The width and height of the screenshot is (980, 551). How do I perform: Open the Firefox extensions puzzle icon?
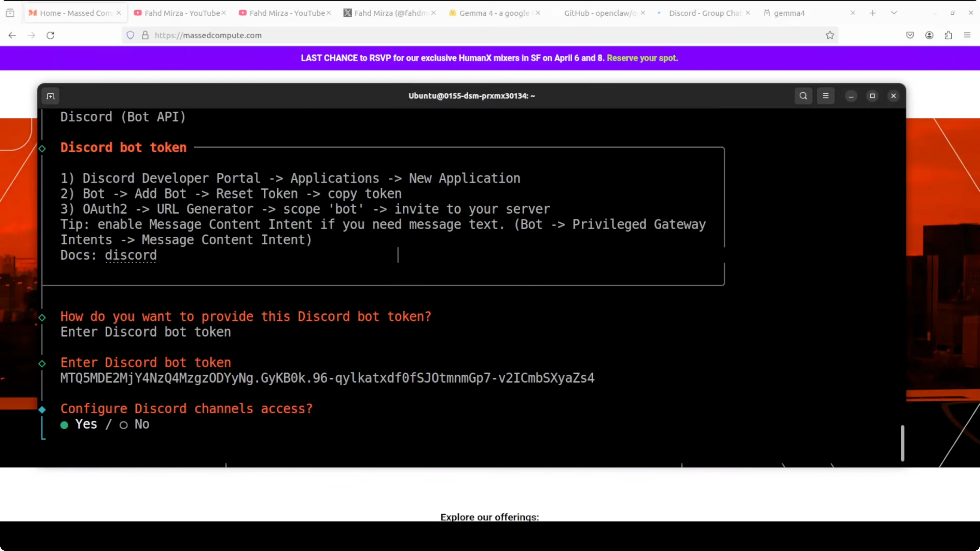tap(948, 35)
